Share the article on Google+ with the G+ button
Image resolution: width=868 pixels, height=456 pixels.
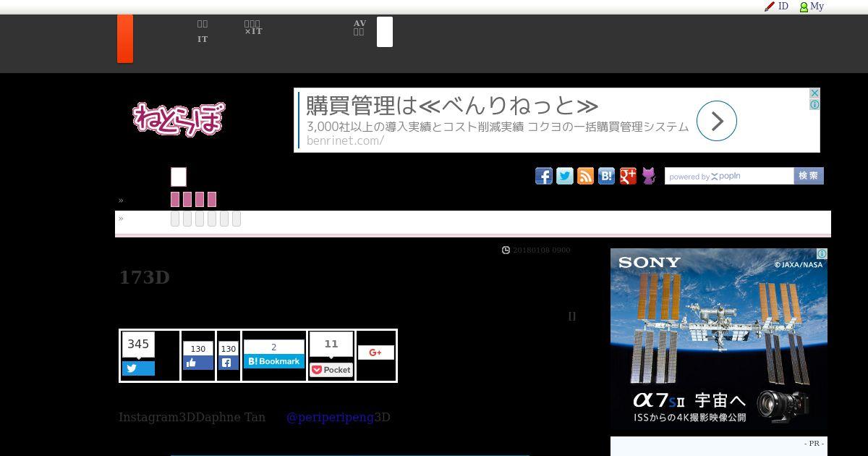376,352
